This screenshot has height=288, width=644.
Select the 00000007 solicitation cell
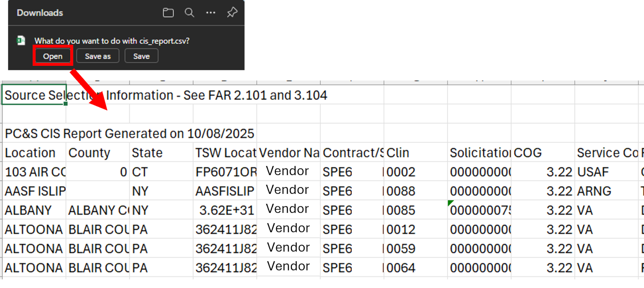tap(479, 210)
